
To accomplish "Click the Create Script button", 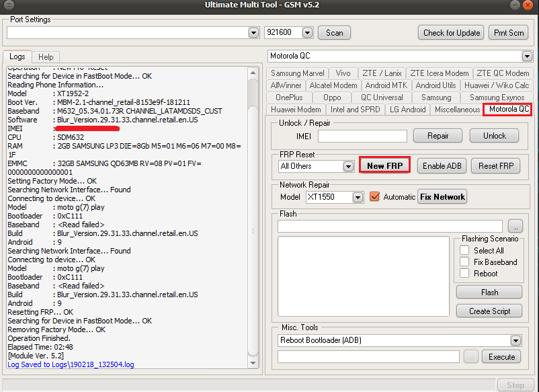I will point(489,311).
